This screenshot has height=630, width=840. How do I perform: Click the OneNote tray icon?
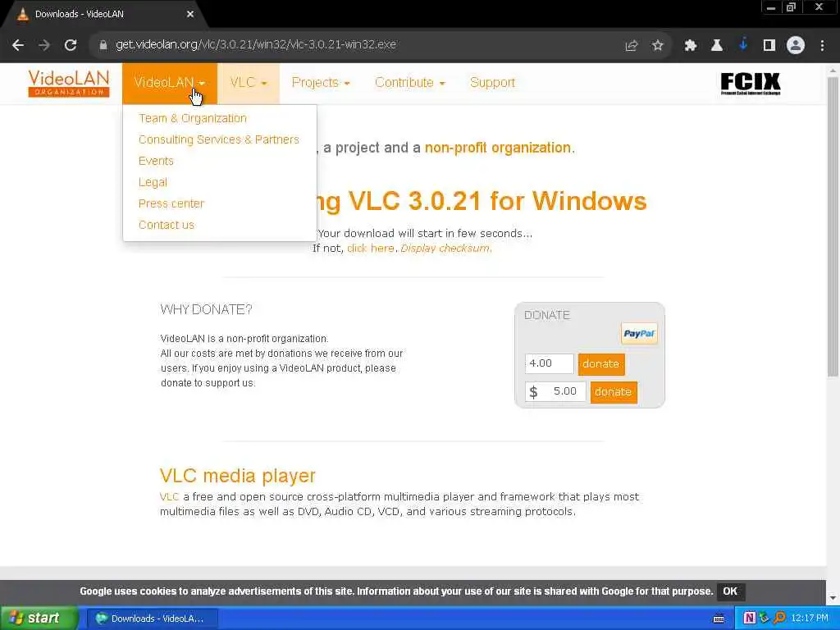tap(749, 619)
